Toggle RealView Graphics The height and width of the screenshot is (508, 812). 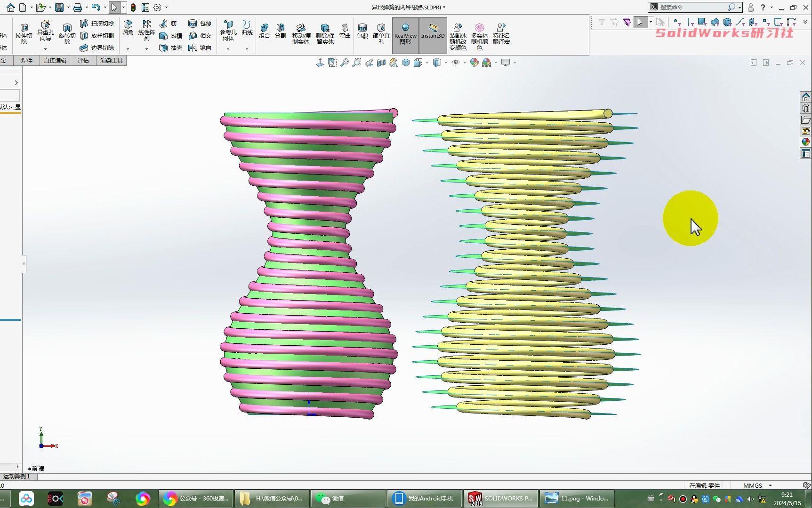[405, 36]
